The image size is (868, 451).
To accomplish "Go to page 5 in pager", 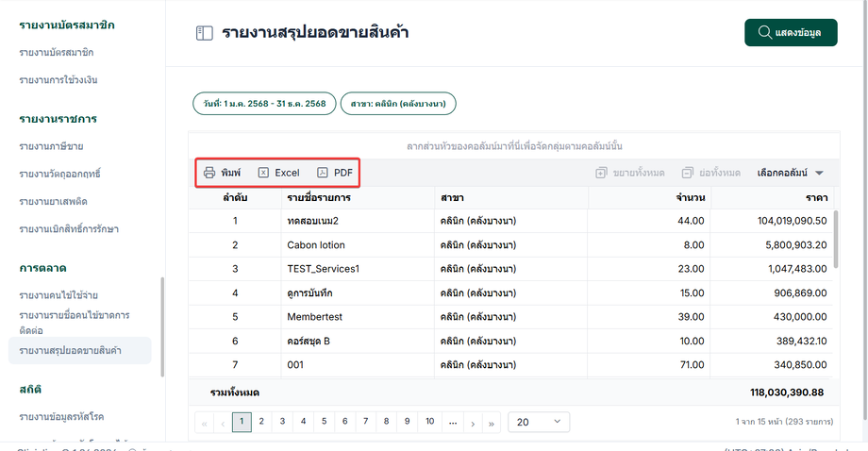I will 324,423.
